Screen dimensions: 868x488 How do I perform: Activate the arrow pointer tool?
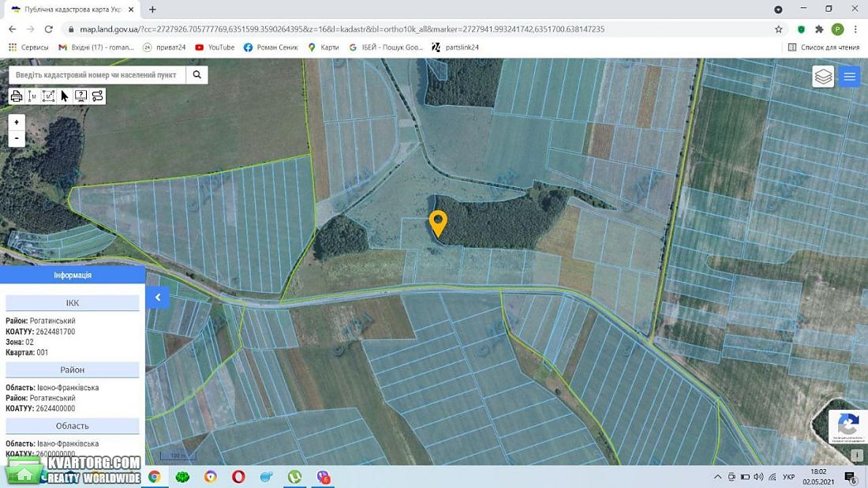(64, 96)
